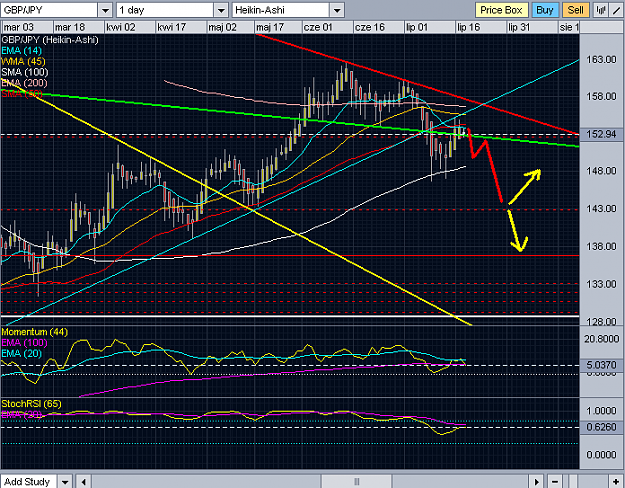Click the 133.00 price axis label

(x=601, y=284)
